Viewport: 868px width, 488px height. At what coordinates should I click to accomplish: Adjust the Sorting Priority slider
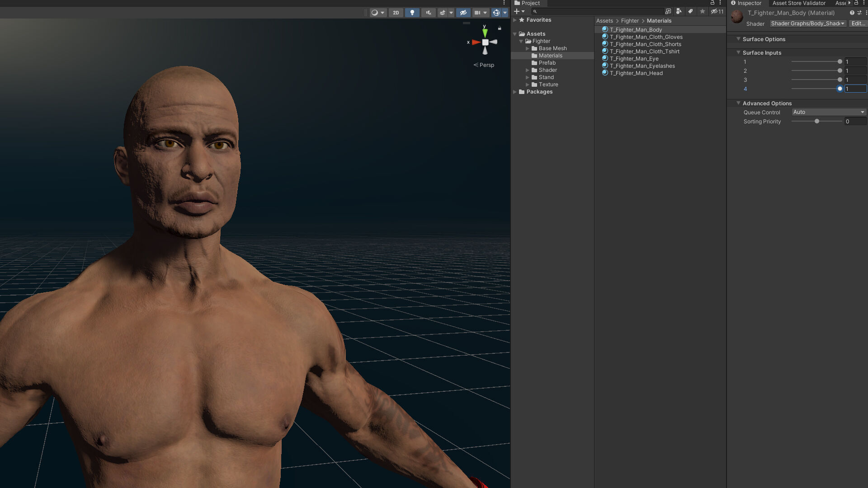point(816,121)
